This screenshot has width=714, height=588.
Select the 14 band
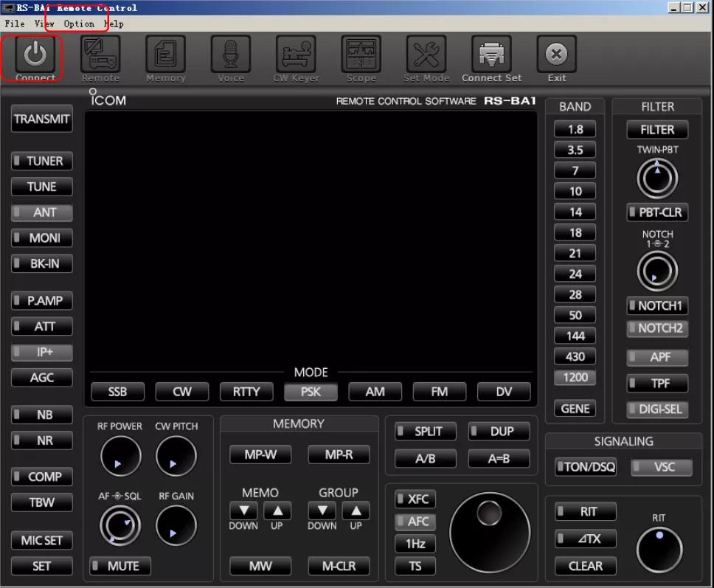[x=575, y=212]
